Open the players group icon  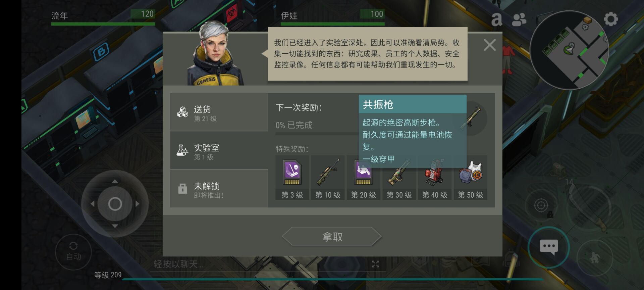519,19
